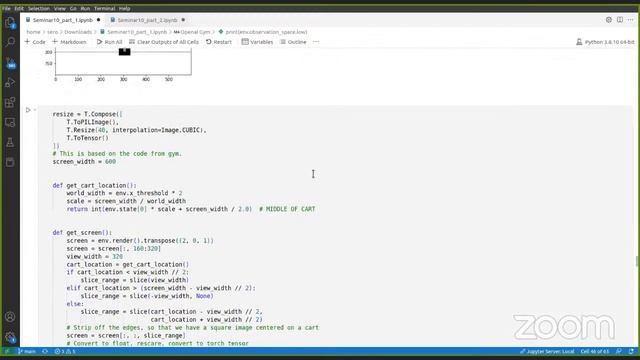640x360 pixels.
Task: Open the Variables panel
Action: point(257,42)
